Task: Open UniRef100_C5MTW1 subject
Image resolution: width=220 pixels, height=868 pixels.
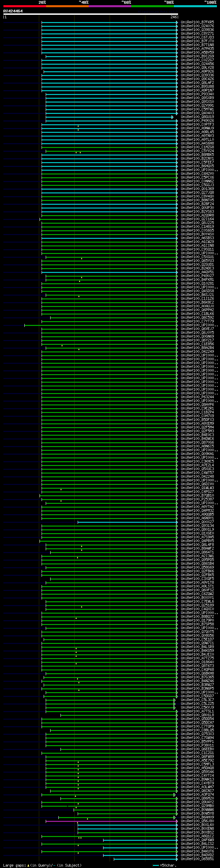Action: coord(197,109)
